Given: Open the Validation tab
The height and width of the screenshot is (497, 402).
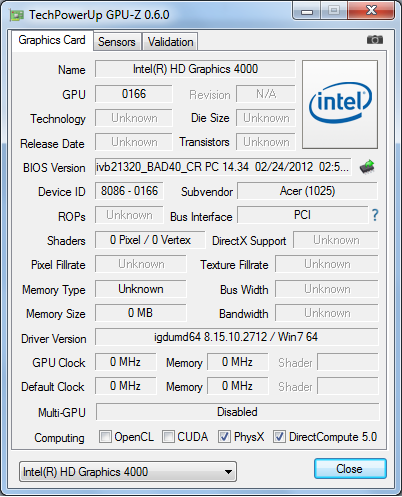Looking at the screenshot, I should click(x=170, y=42).
